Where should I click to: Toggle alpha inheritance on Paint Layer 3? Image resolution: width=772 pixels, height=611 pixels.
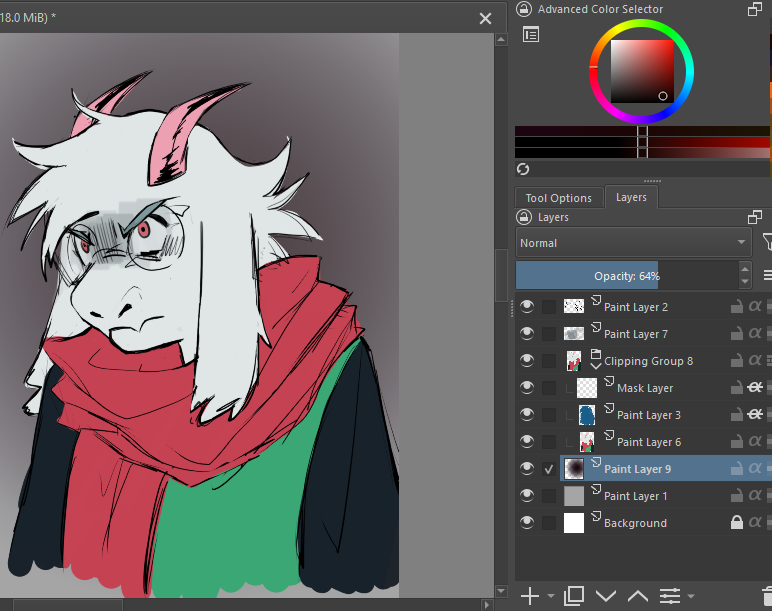pyautogui.click(x=755, y=415)
